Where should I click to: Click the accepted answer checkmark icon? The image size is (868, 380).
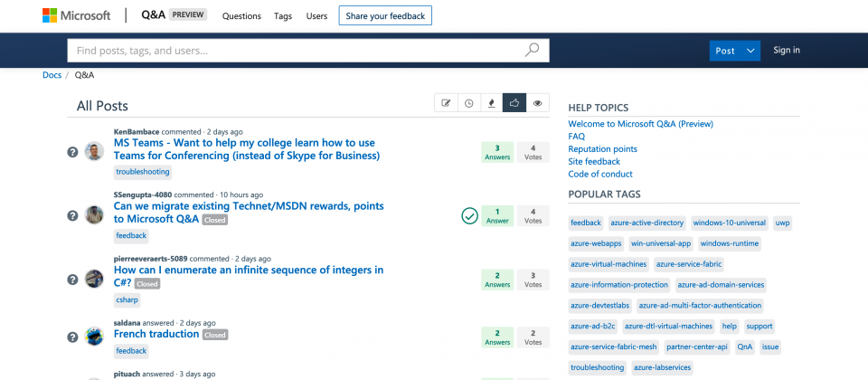point(469,215)
